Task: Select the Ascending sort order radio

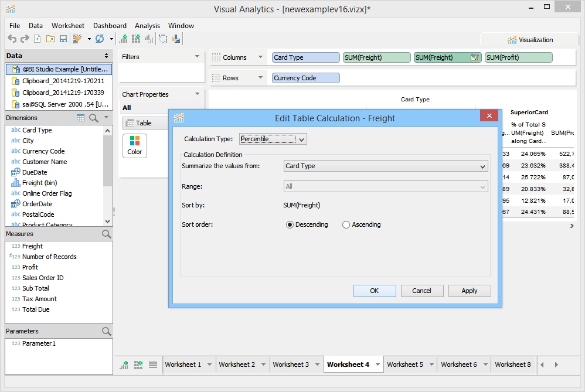Action: point(346,224)
